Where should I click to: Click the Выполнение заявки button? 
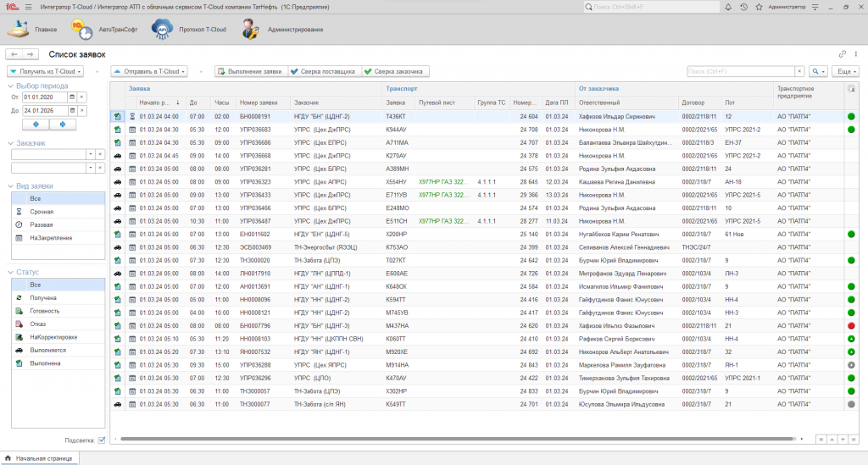pos(250,72)
